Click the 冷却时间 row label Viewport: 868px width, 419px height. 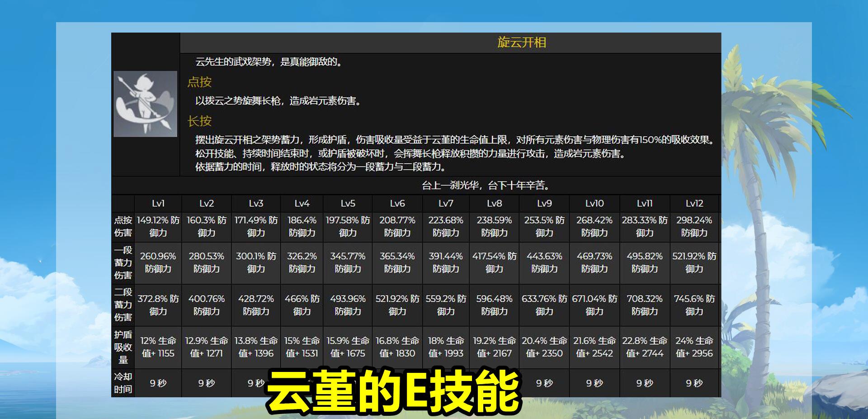point(123,383)
